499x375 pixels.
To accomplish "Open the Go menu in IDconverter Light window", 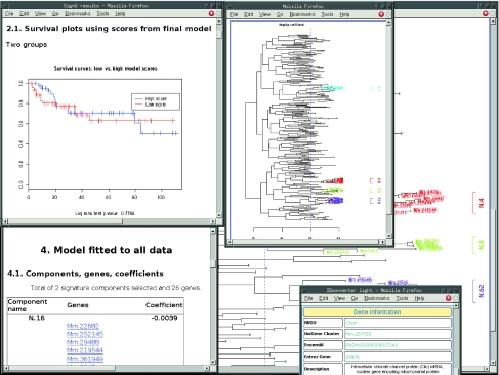I will (354, 298).
